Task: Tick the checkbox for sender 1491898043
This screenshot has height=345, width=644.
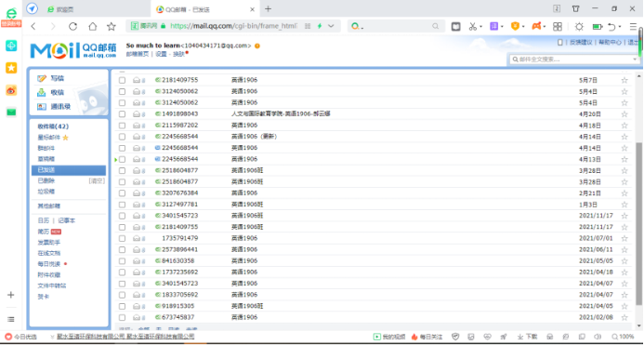Action: point(122,113)
